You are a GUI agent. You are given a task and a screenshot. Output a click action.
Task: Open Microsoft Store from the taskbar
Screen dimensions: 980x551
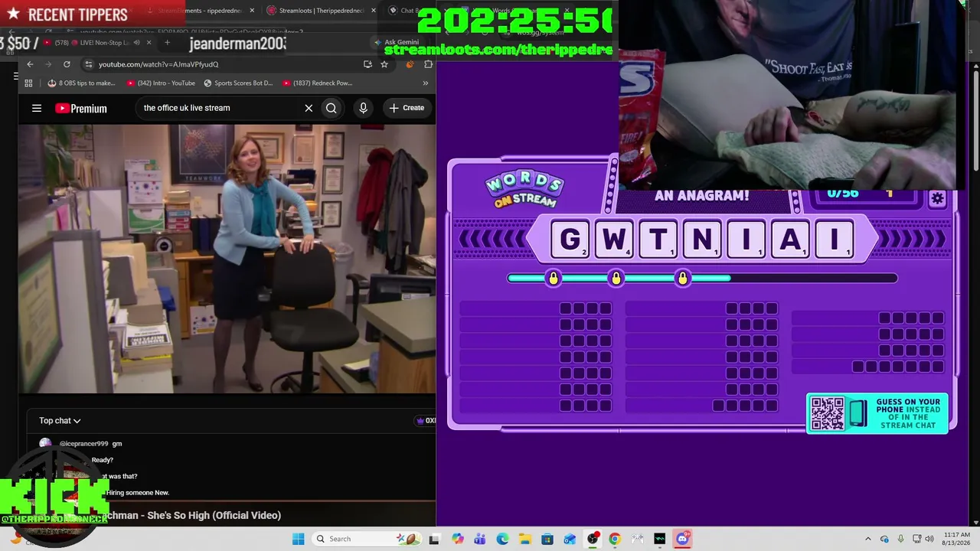pos(547,539)
